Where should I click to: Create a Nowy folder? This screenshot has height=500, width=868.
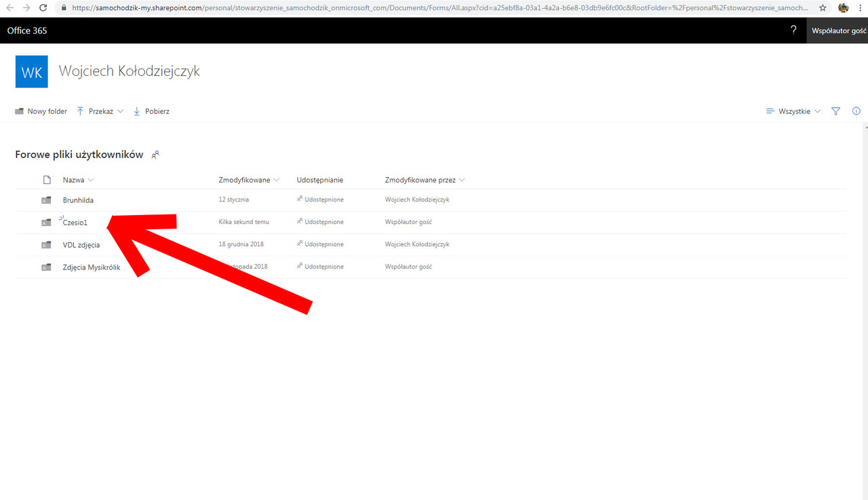coord(41,111)
